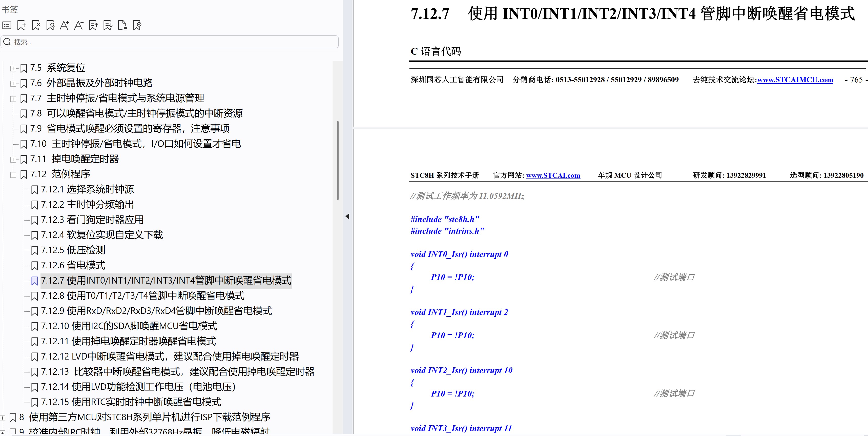The width and height of the screenshot is (868, 436).
Task: Click the bookmark flag icon beside 7.9
Action: click(24, 129)
